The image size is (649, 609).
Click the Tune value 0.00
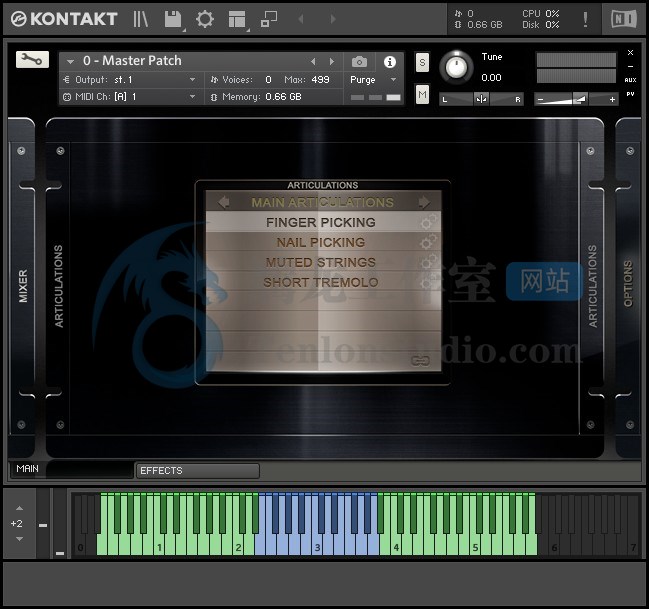pyautogui.click(x=491, y=77)
